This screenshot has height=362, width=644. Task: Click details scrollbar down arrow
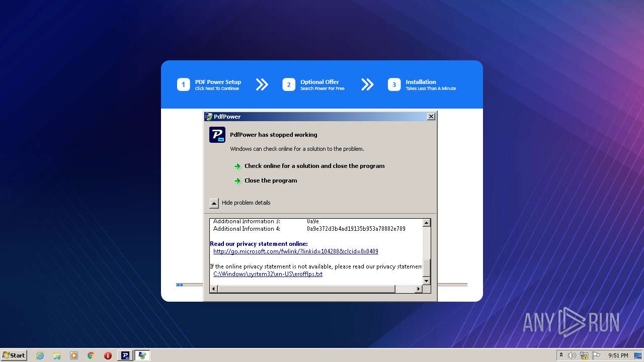[x=426, y=281]
